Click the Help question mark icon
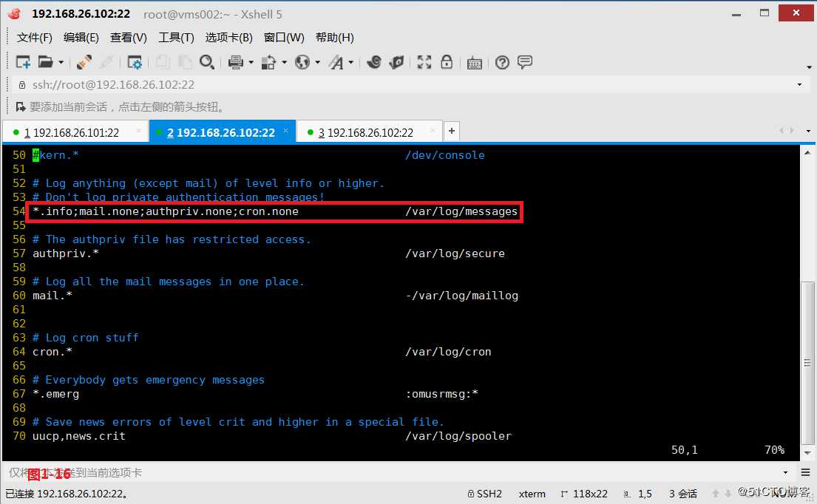817x504 pixels. pyautogui.click(x=502, y=63)
